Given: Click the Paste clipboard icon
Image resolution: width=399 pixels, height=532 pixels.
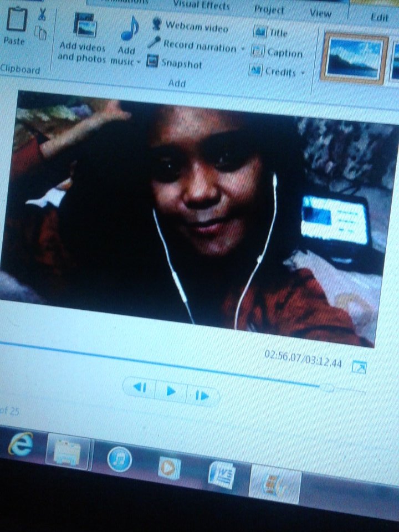Looking at the screenshot, I should point(16,20).
